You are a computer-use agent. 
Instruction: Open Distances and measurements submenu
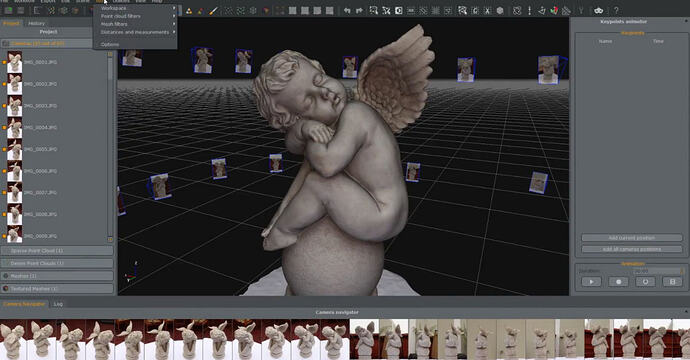coord(135,32)
